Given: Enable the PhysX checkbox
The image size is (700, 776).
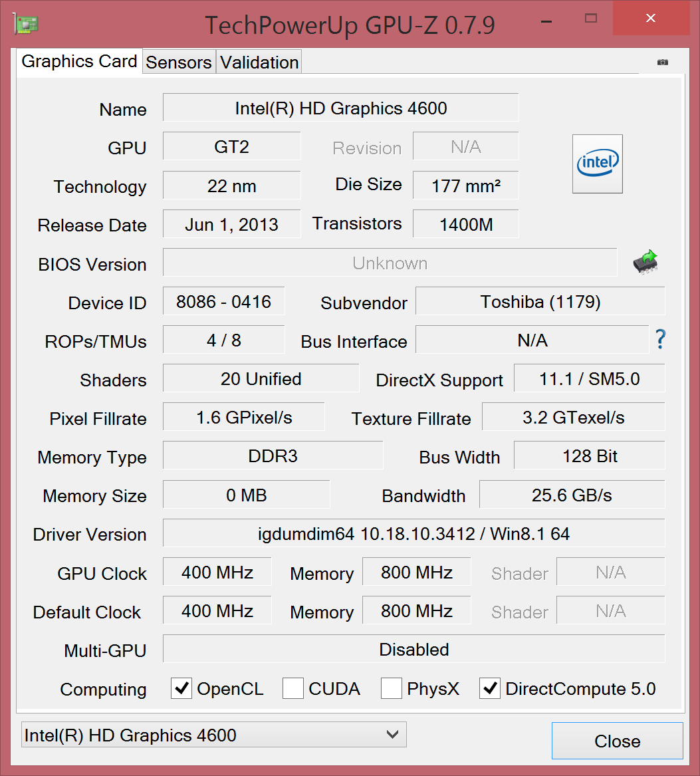Looking at the screenshot, I should (391, 688).
